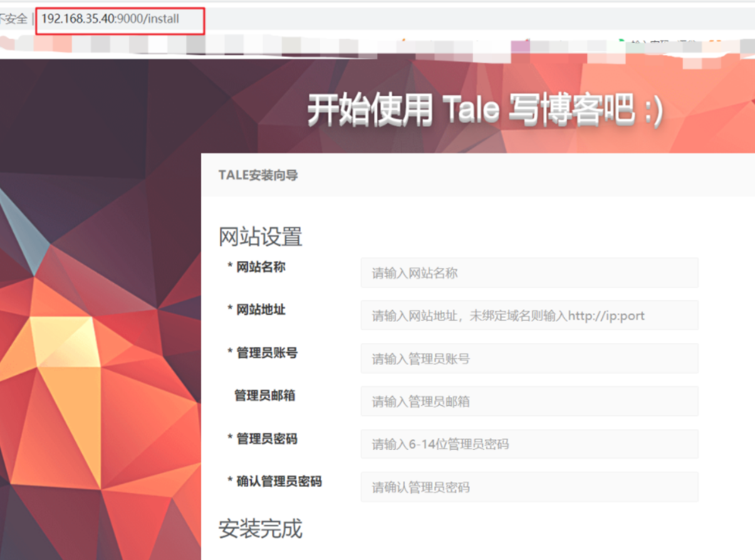Screen dimensions: 755x560
Task: Click the browser address bar URL
Action: click(110, 19)
